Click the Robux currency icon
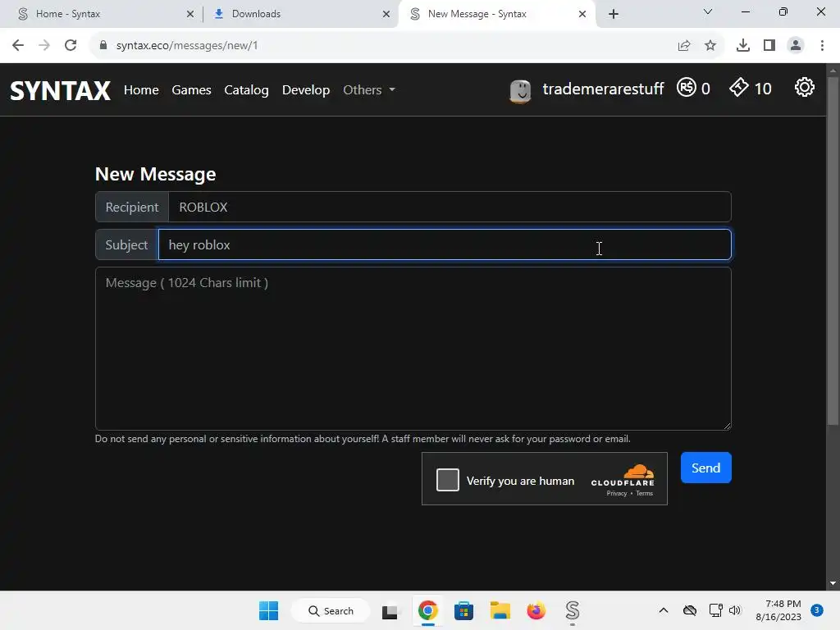 click(x=687, y=87)
